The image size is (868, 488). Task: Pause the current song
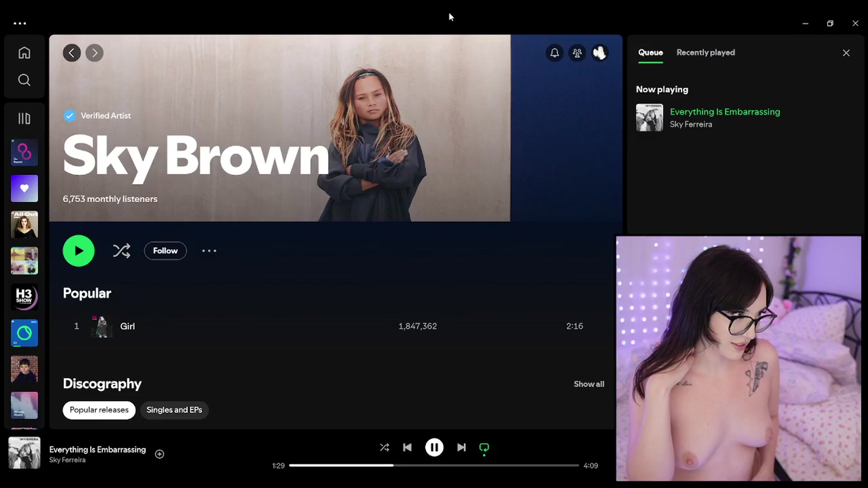pyautogui.click(x=434, y=447)
